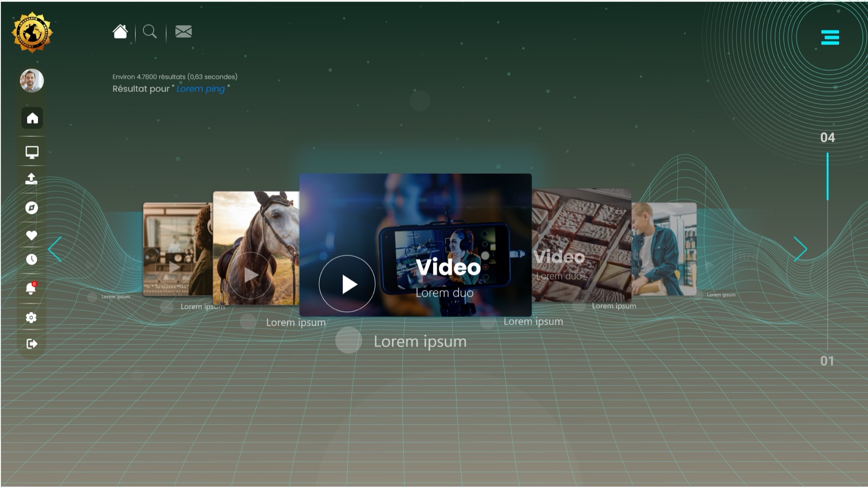Viewport: 868px width, 488px height.
Task: Open the Home shortcut in the sidebar
Action: (x=31, y=118)
